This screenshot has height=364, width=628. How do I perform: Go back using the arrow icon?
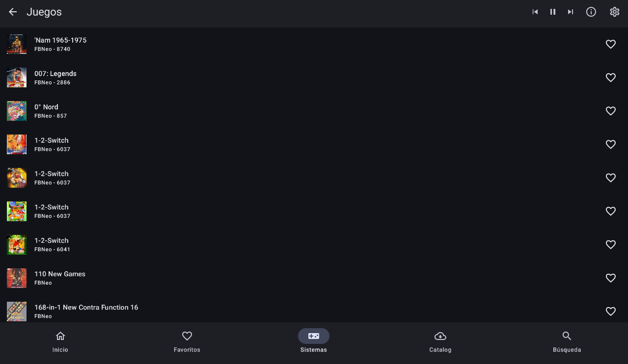[x=13, y=12]
